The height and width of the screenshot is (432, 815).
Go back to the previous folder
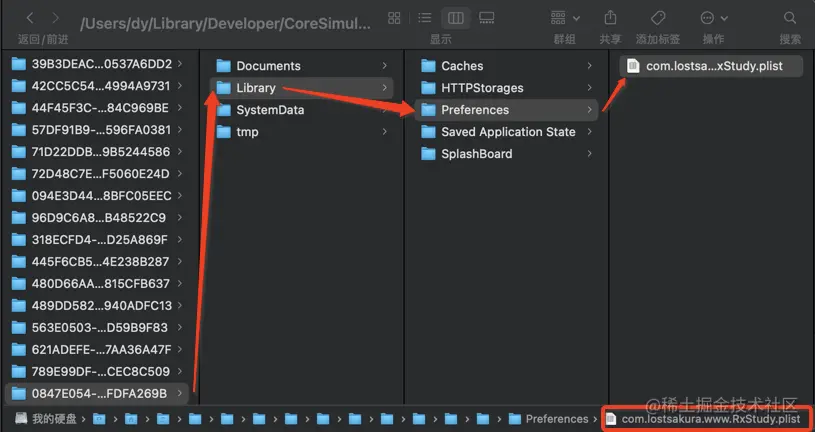[x=29, y=18]
